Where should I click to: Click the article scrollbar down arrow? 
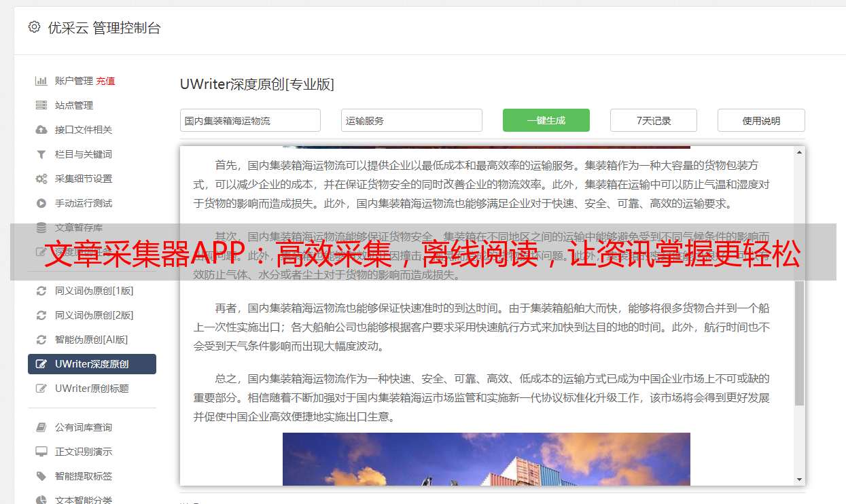tap(799, 480)
